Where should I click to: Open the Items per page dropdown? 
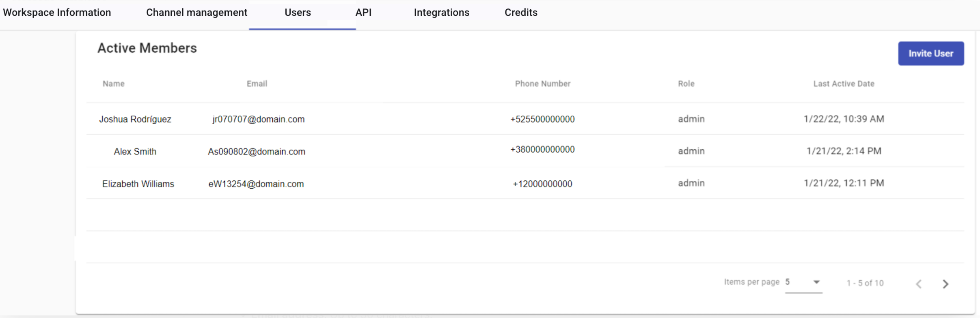[803, 282]
